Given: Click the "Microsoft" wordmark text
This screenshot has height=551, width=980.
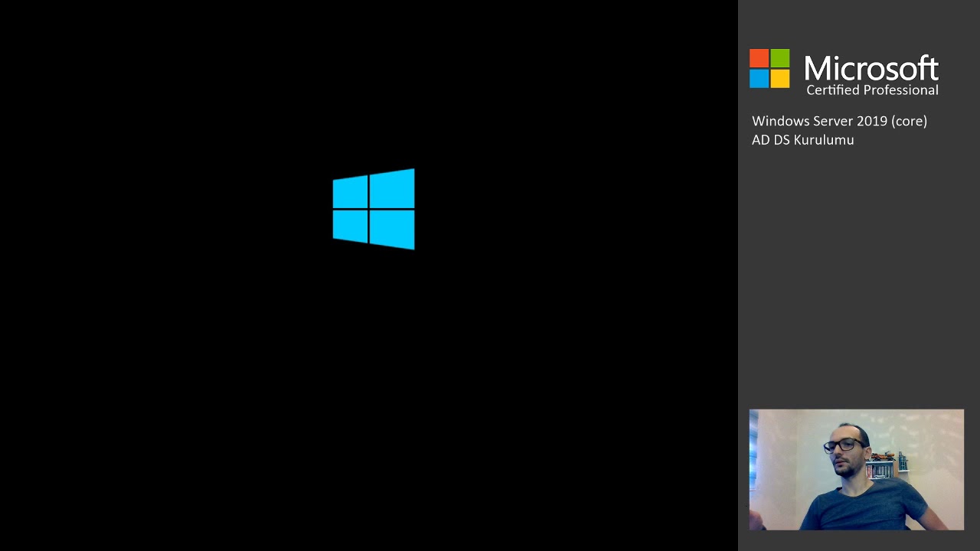Looking at the screenshot, I should [x=871, y=69].
